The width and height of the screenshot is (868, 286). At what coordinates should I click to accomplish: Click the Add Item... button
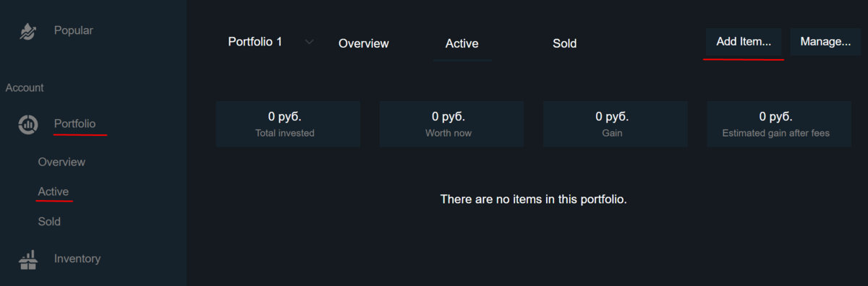click(744, 42)
